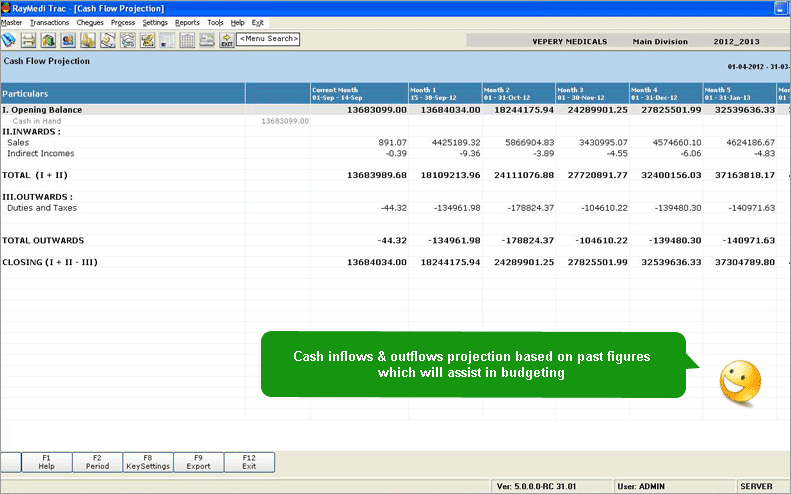Open the Master menu
Viewport: 791px width, 494px height.
point(12,23)
